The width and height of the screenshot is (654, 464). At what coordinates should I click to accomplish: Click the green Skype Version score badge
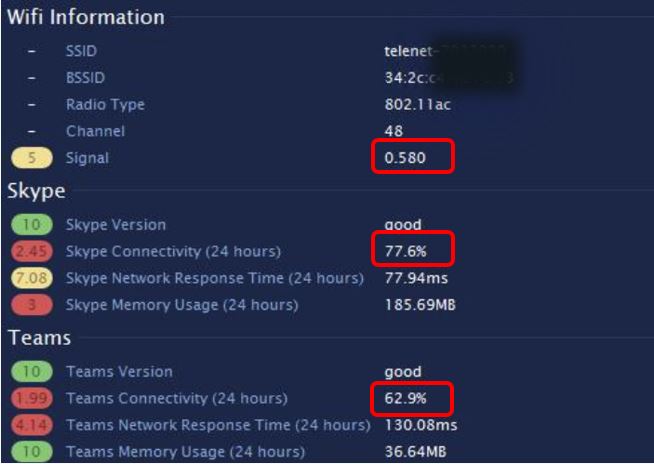click(30, 225)
